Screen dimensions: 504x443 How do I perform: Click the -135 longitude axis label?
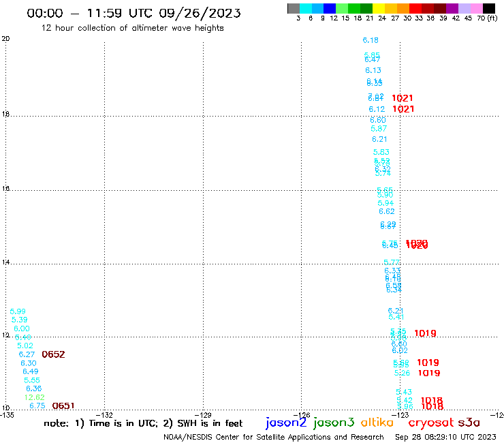point(7,415)
